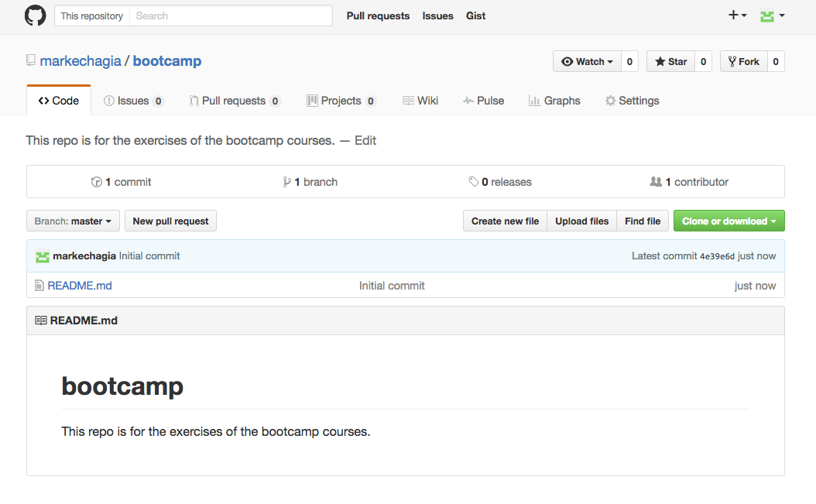Open the Watch dropdown button
816x504 pixels.
click(587, 61)
